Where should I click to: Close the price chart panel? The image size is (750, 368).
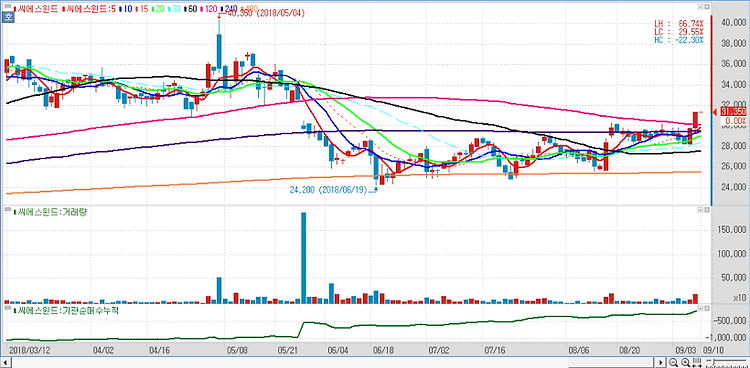[706, 8]
